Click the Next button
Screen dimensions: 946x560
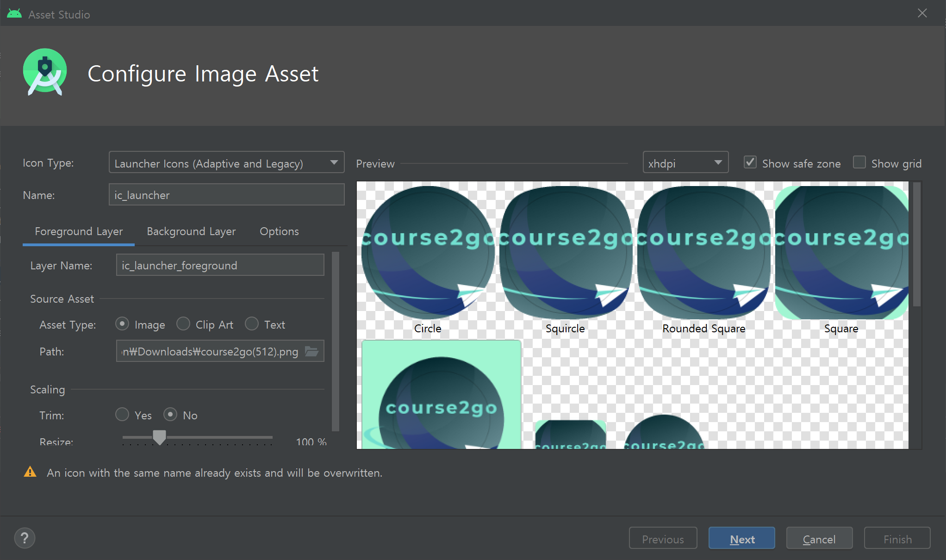coord(742,539)
